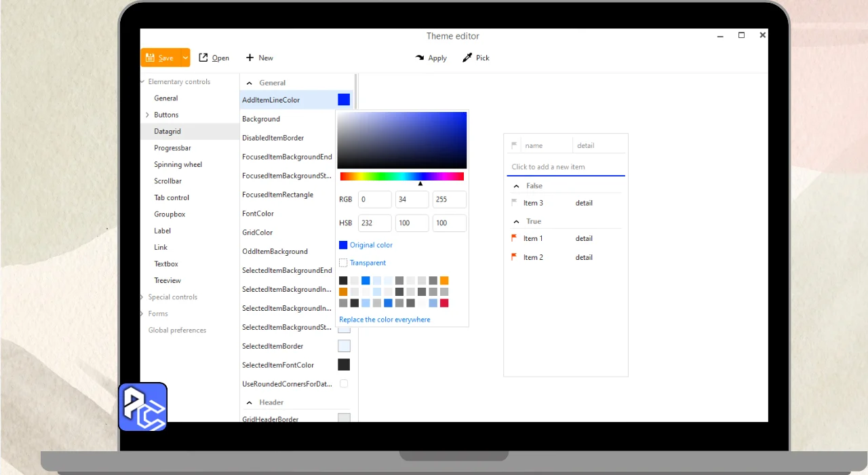868x475 pixels.
Task: Click the flag icon in grid header
Action: pyautogui.click(x=514, y=145)
